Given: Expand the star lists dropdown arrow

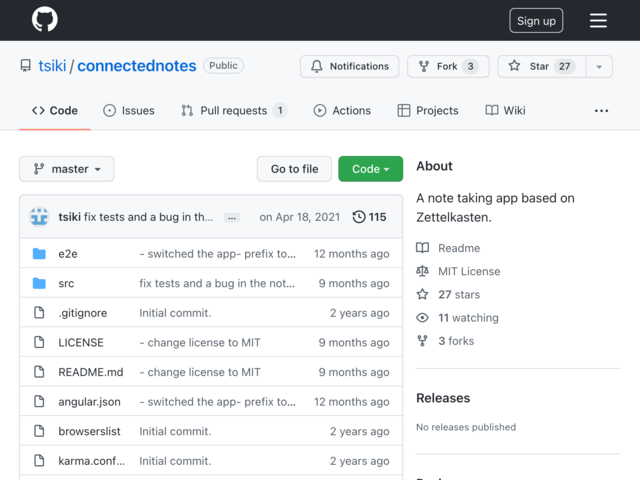Looking at the screenshot, I should pyautogui.click(x=599, y=67).
